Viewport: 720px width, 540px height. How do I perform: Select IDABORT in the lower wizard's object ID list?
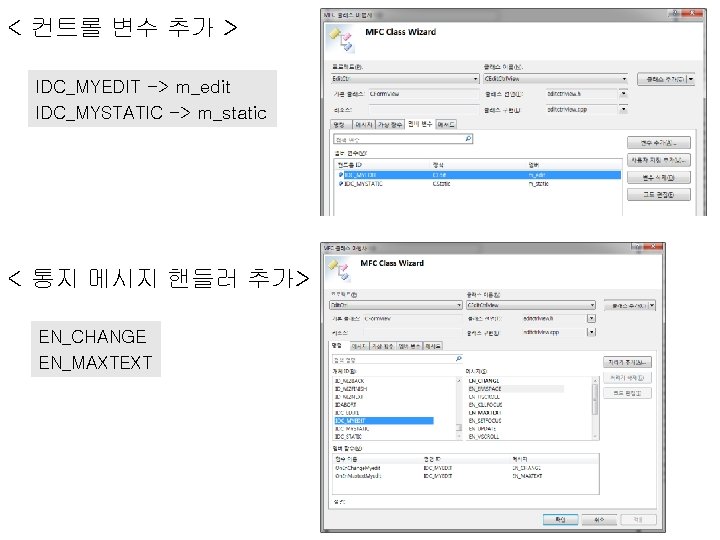345,405
